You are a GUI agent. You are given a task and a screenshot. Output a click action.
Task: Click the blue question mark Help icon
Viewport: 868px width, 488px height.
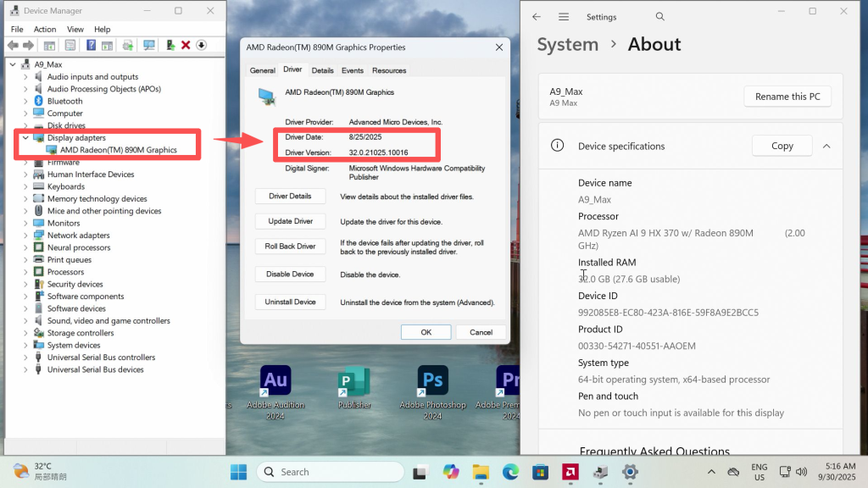89,45
